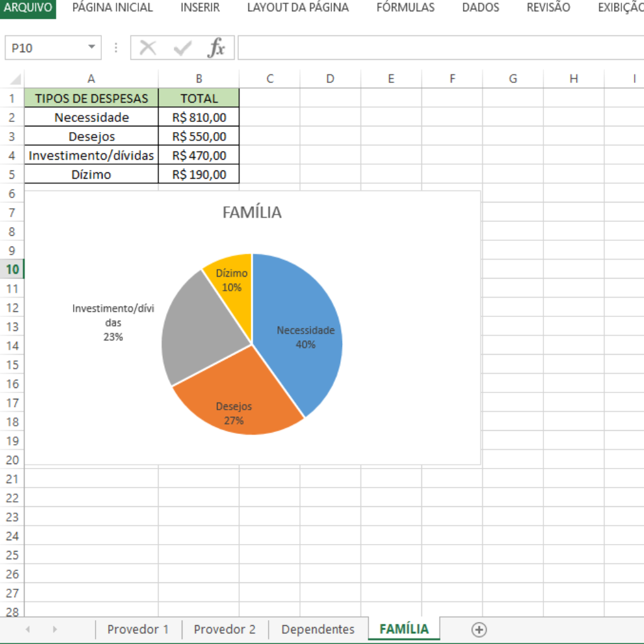Viewport: 644px width, 644px height.
Task: Open the FÓRMULAS ribbon tab
Action: point(405,8)
